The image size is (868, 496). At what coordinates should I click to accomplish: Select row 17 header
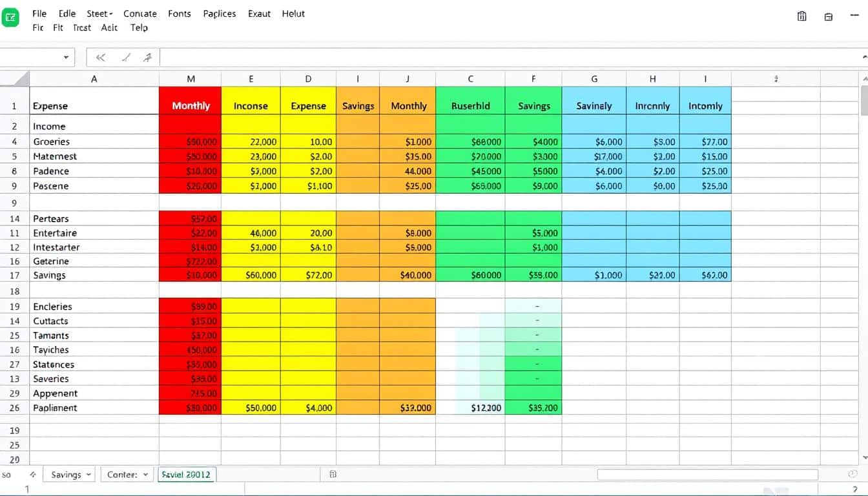15,275
